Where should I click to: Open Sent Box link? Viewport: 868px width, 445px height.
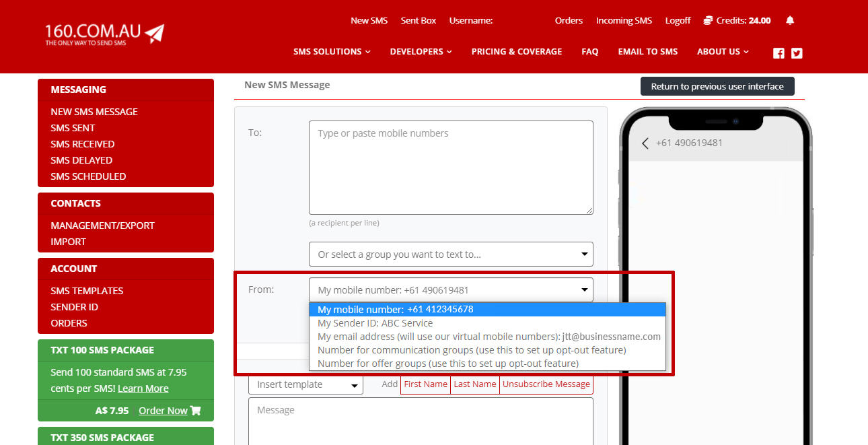[419, 21]
